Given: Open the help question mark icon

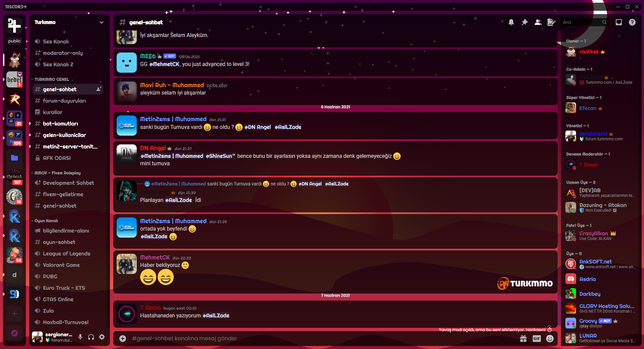Looking at the screenshot, I should coord(632,22).
